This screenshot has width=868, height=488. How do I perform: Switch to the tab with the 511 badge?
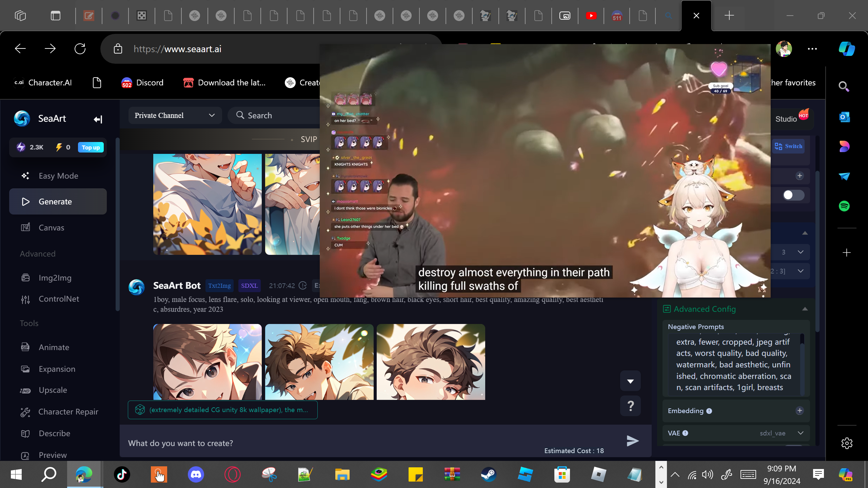click(x=617, y=16)
